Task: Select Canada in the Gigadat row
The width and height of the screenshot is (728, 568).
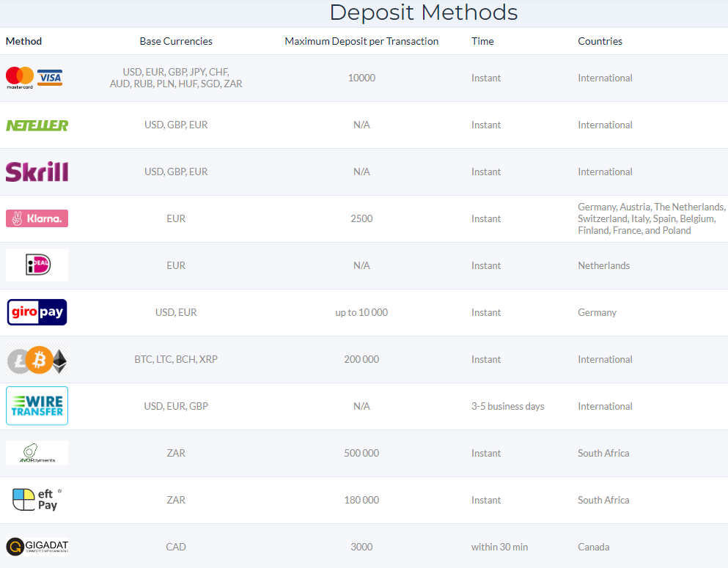Action: (x=593, y=547)
